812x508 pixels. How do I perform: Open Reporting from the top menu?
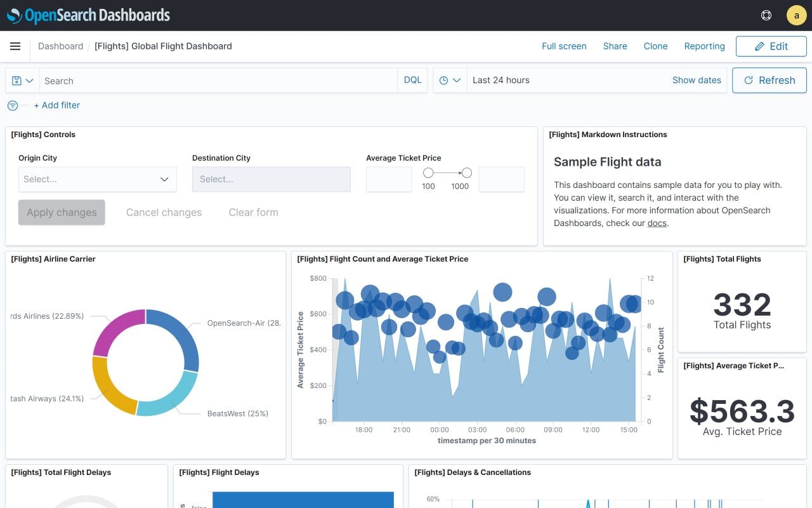pos(704,46)
